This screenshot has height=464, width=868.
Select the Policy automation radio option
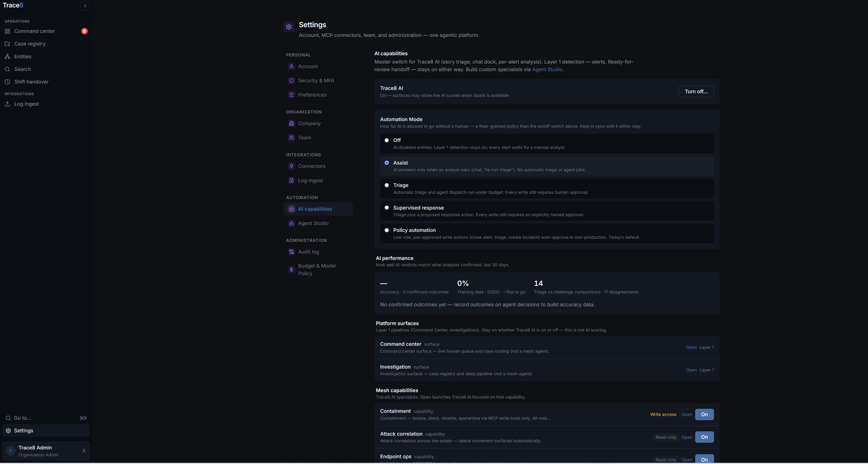click(x=387, y=230)
